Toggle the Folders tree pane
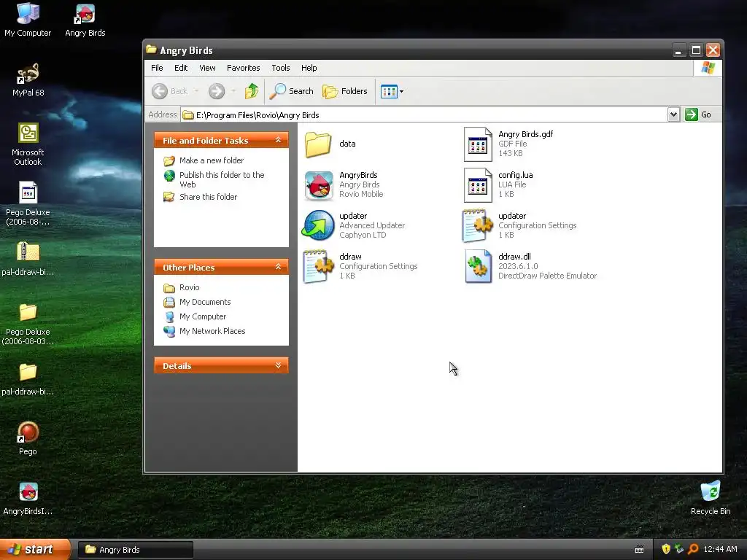This screenshot has height=560, width=747. pos(345,91)
